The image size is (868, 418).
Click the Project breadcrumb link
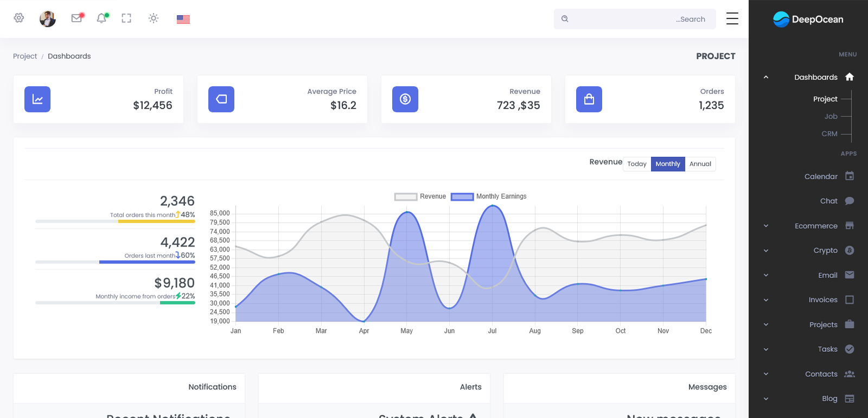pyautogui.click(x=25, y=56)
